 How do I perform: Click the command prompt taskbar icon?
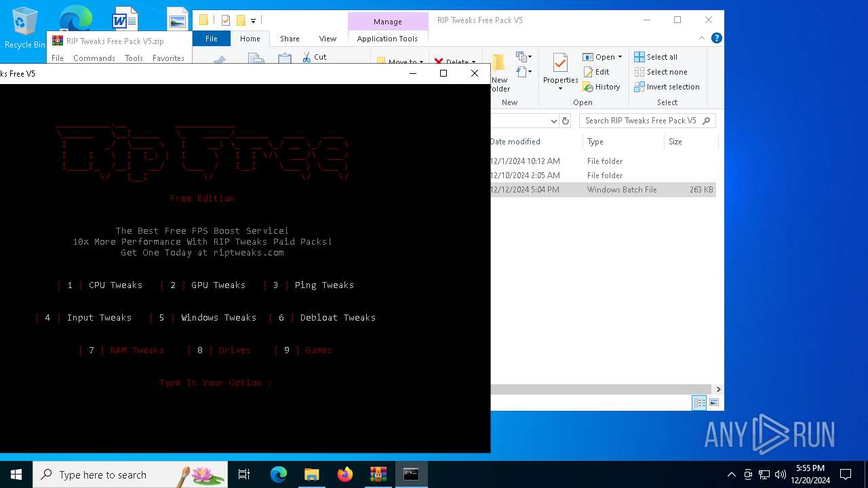[x=412, y=474]
